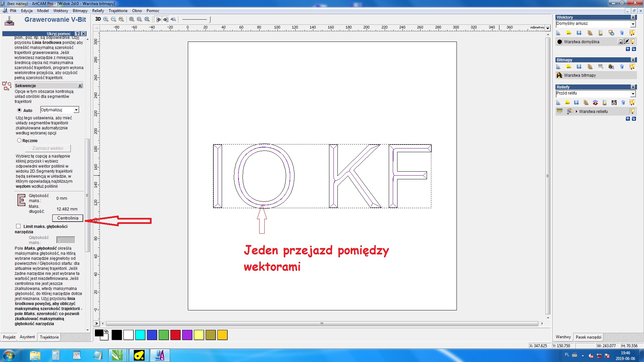Create new vector layer in Wektory panel
The height and width of the screenshot is (362, 644).
(x=558, y=33)
